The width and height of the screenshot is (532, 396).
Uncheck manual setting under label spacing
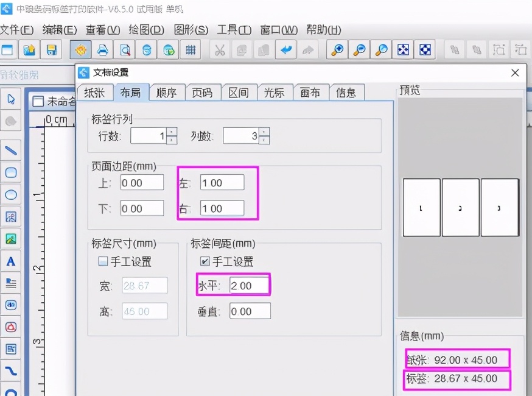tap(205, 261)
